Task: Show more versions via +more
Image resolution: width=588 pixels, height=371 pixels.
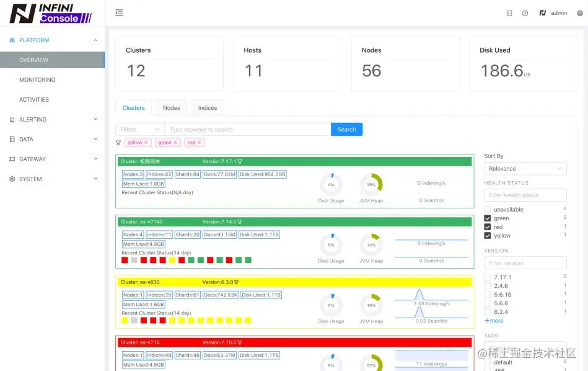Action: click(x=494, y=321)
